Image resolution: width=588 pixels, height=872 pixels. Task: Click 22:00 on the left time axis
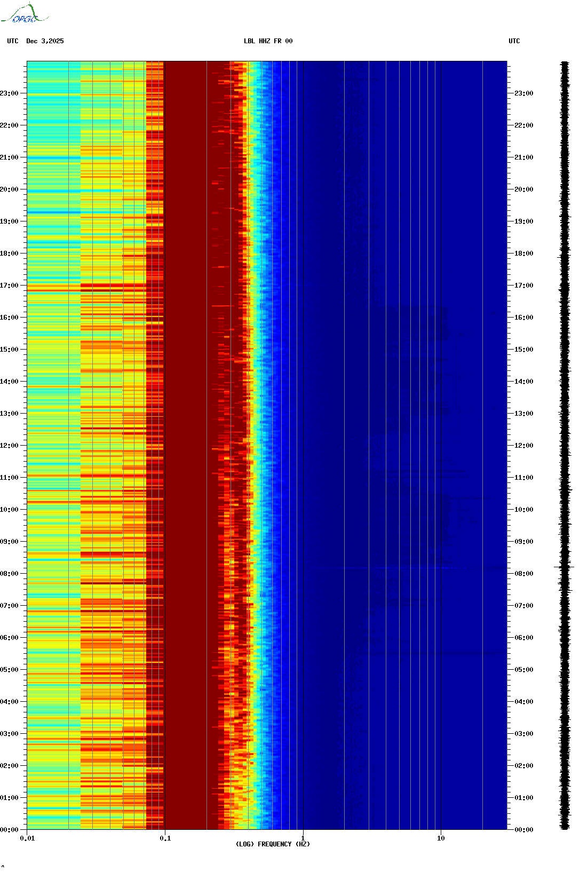click(9, 125)
